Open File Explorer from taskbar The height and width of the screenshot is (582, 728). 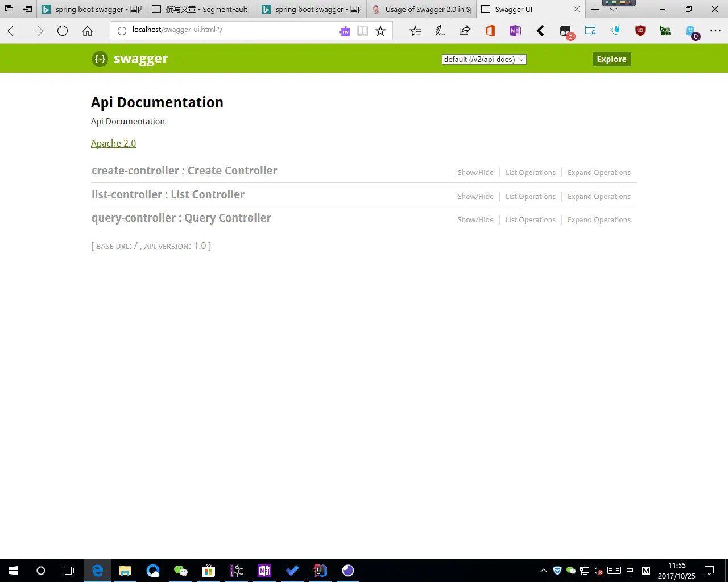[x=125, y=571]
